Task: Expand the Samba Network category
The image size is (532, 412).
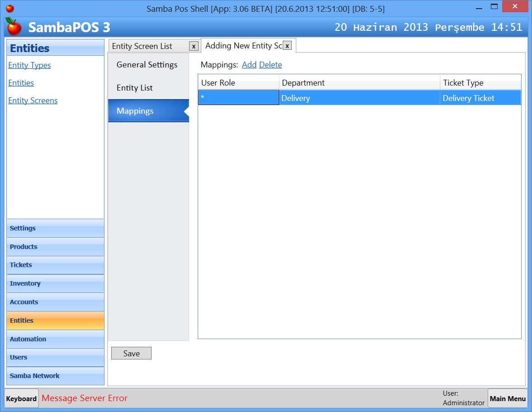Action: tap(34, 376)
